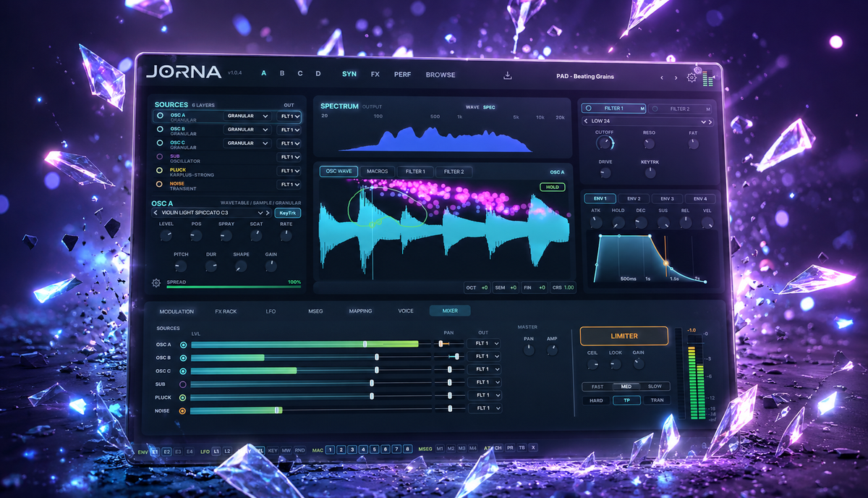Open PLUCK source FLT 1 output dropdown
Image resolution: width=868 pixels, height=498 pixels.
point(289,171)
